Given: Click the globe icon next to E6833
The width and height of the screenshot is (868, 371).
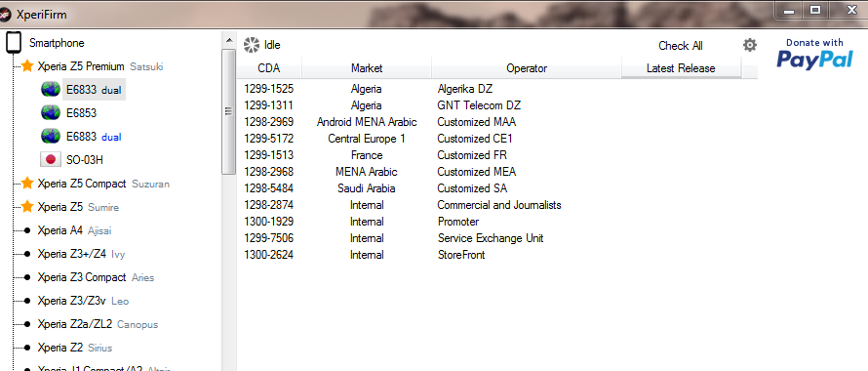Looking at the screenshot, I should (51, 89).
